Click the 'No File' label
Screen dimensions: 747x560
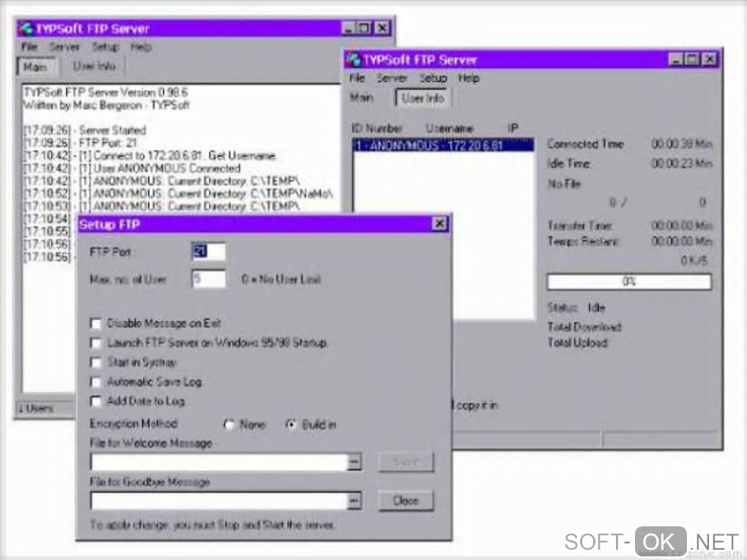pyautogui.click(x=565, y=184)
